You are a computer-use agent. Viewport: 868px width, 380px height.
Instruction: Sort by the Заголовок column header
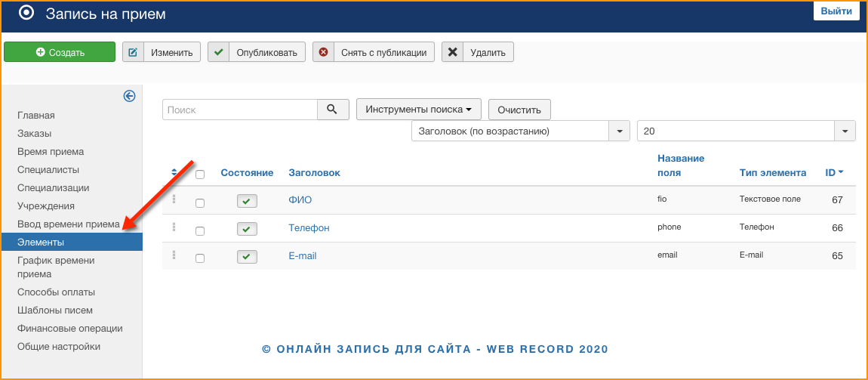tap(315, 173)
